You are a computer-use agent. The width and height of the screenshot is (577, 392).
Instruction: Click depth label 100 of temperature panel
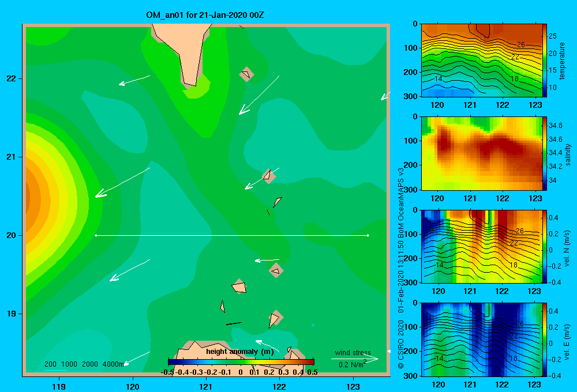pyautogui.click(x=411, y=48)
